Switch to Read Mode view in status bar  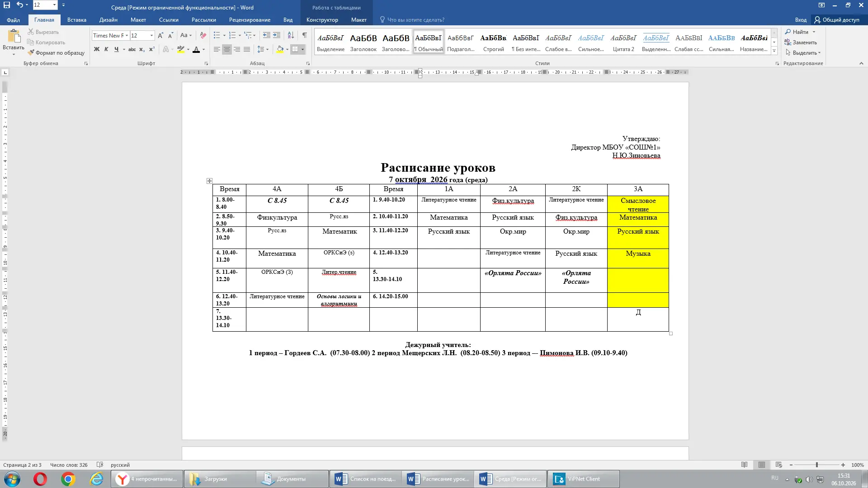click(x=745, y=465)
